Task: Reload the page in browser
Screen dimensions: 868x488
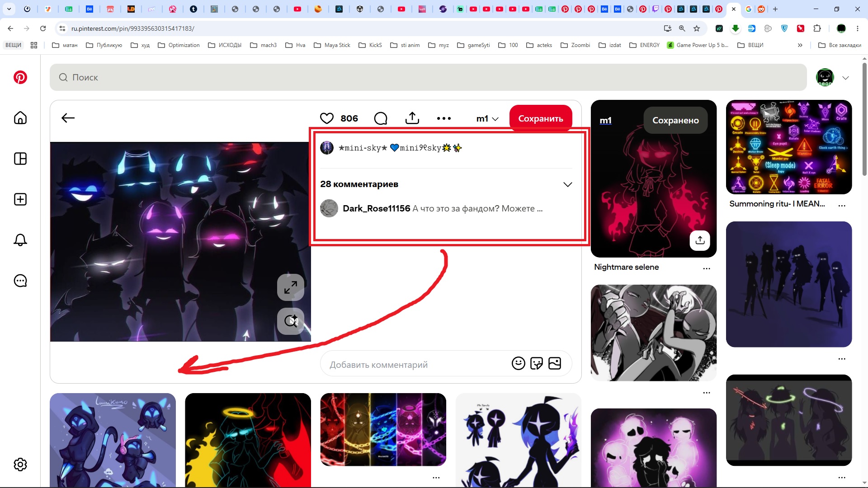Action: point(43,28)
